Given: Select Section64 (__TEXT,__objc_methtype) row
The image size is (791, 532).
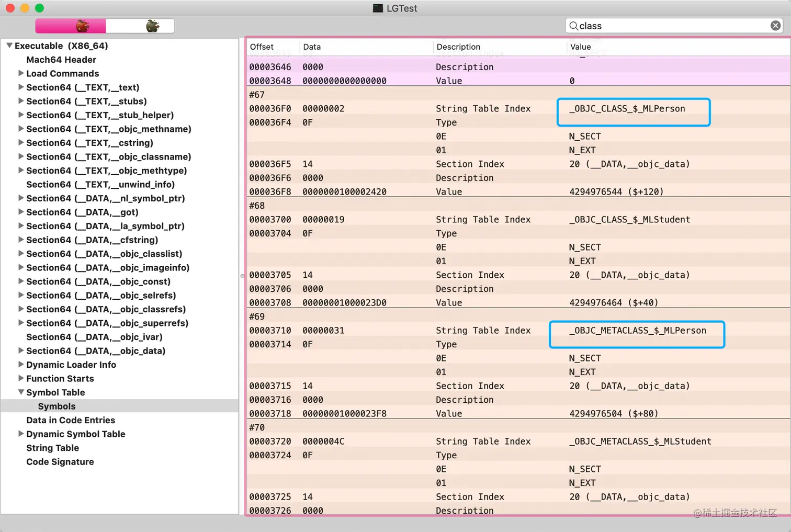Looking at the screenshot, I should click(x=107, y=171).
